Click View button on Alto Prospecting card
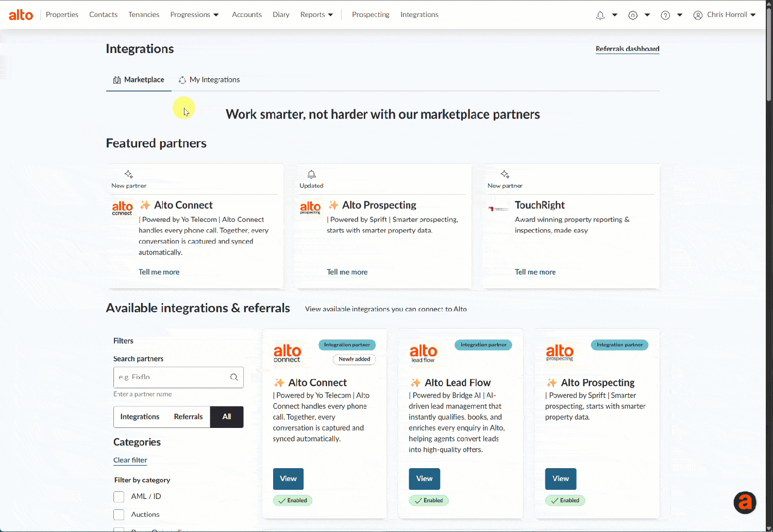Image resolution: width=773 pixels, height=532 pixels. (561, 479)
